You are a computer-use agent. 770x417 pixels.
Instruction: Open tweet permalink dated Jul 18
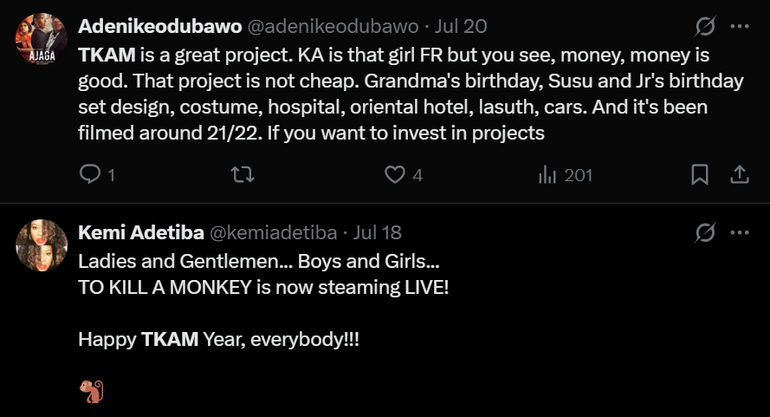378,233
